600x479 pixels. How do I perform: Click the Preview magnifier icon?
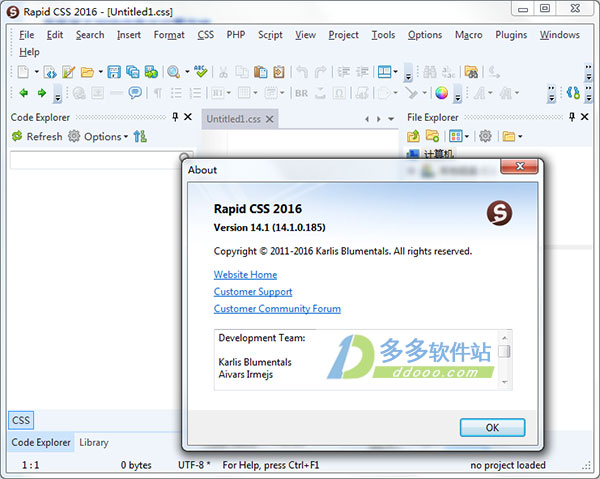(174, 72)
